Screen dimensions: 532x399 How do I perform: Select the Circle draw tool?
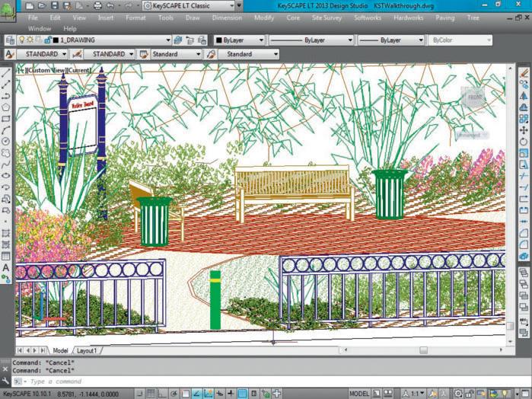click(6, 142)
